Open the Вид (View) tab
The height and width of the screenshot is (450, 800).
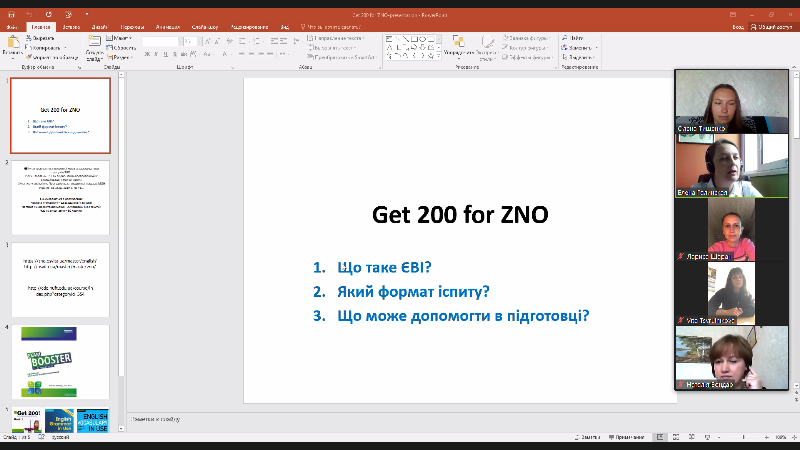285,27
